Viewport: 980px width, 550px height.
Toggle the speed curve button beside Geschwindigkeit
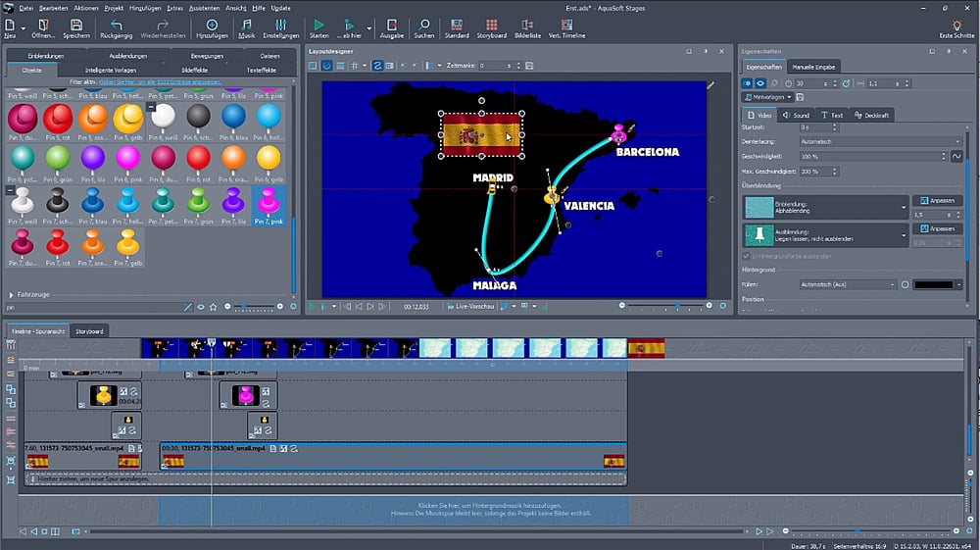tap(956, 157)
